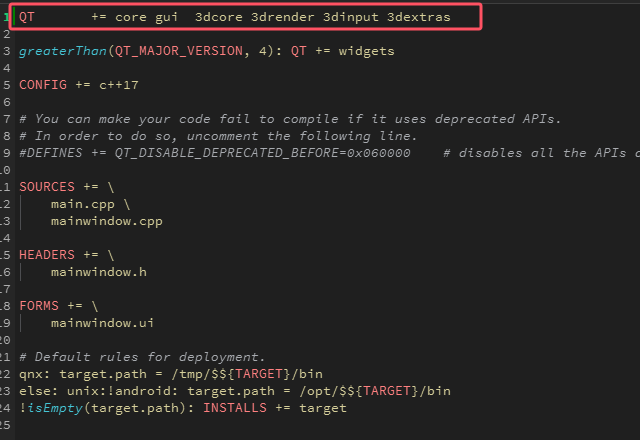The width and height of the screenshot is (640, 440).
Task: Click the commented #DEFINES line
Action: coord(200,152)
